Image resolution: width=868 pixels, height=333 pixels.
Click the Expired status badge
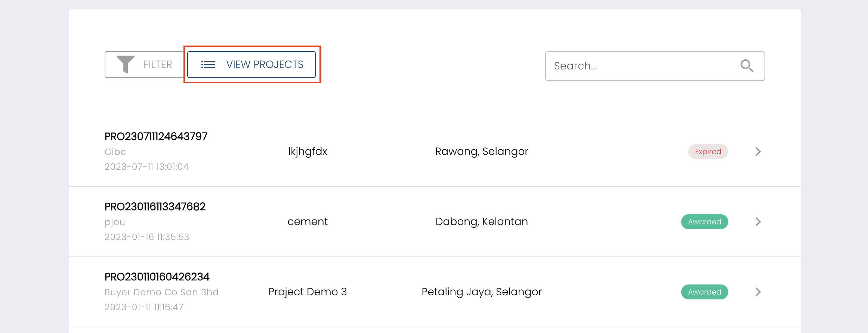coord(708,152)
